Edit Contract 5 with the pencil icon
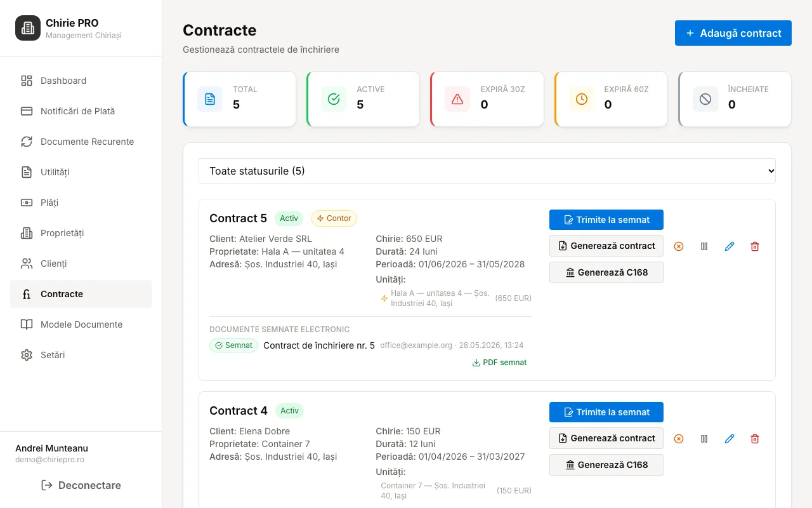 pos(730,246)
